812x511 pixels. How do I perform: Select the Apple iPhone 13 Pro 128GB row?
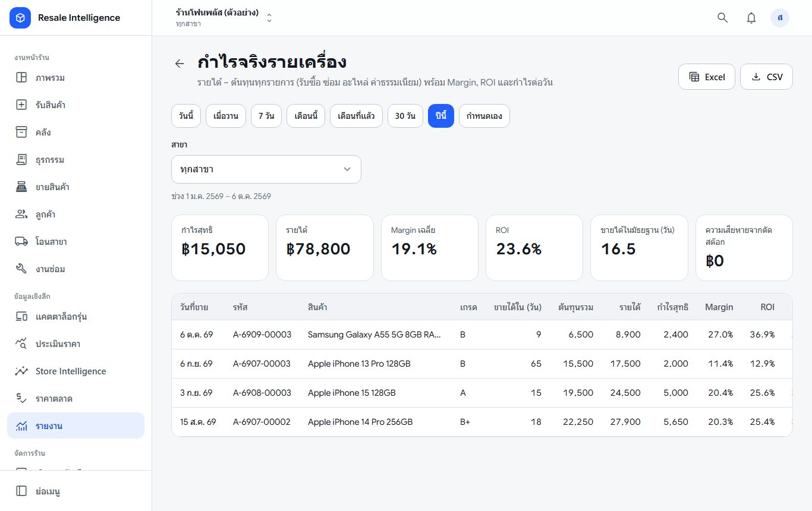click(481, 364)
